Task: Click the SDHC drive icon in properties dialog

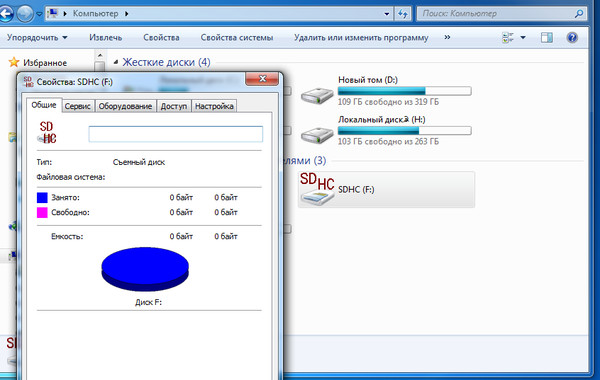Action: pyautogui.click(x=47, y=132)
